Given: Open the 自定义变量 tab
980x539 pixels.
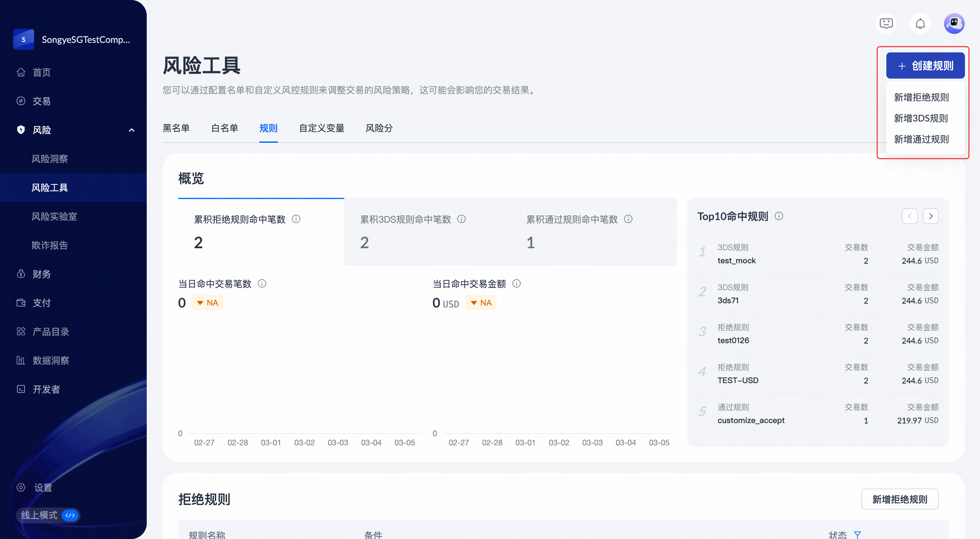Looking at the screenshot, I should [x=321, y=128].
